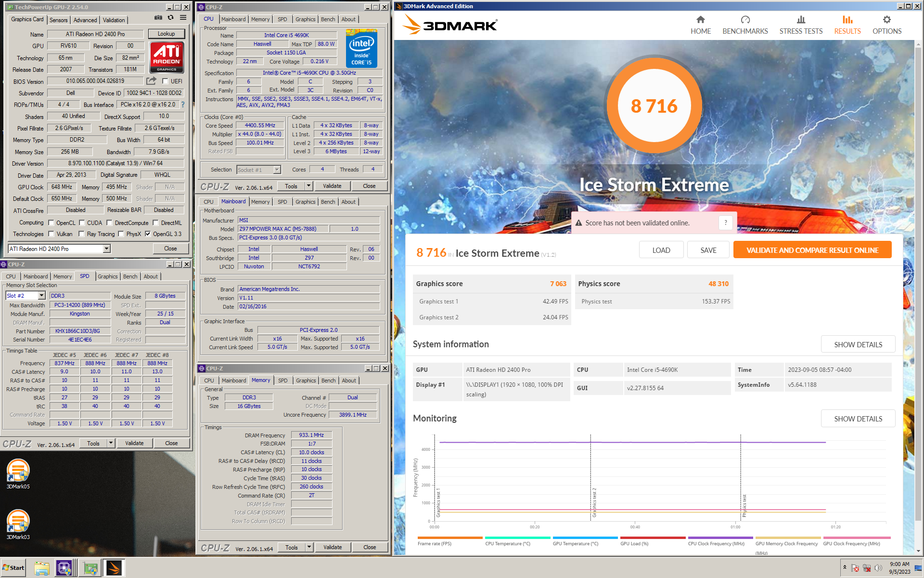Click the 3DMark logo in the header
924x578 pixels.
(450, 25)
